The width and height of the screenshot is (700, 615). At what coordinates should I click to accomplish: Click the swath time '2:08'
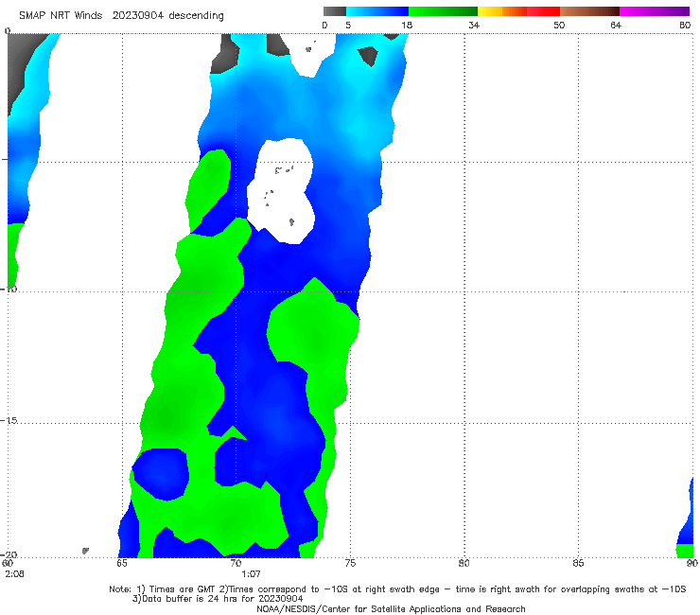pyautogui.click(x=15, y=574)
